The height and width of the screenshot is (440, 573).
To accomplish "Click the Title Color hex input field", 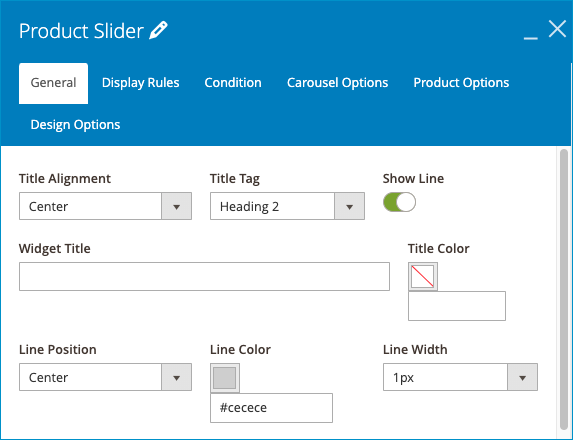I will [457, 306].
